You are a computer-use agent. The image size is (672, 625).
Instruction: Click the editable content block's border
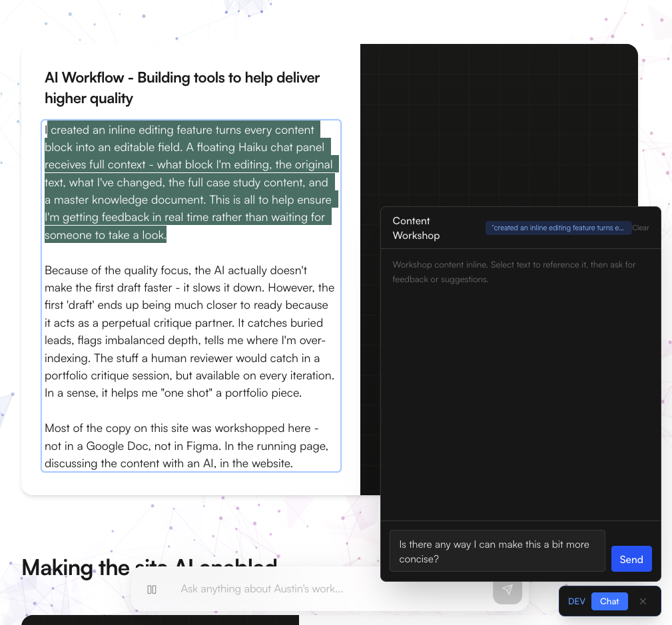tap(42, 293)
